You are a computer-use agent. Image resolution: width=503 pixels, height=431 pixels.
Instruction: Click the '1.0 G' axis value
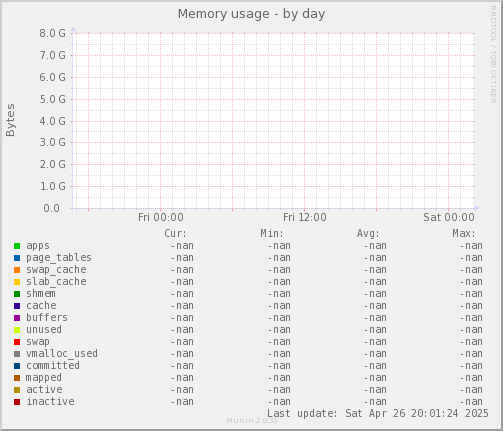point(53,186)
